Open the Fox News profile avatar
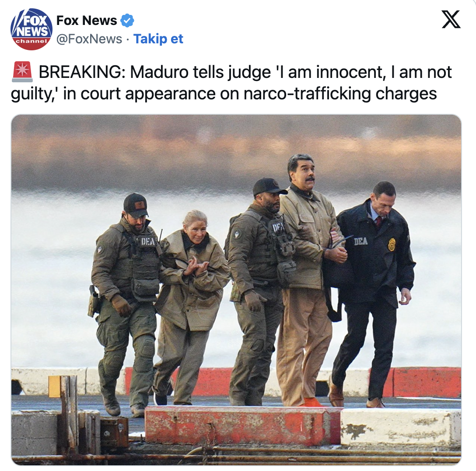476x471 pixels. coord(31,29)
